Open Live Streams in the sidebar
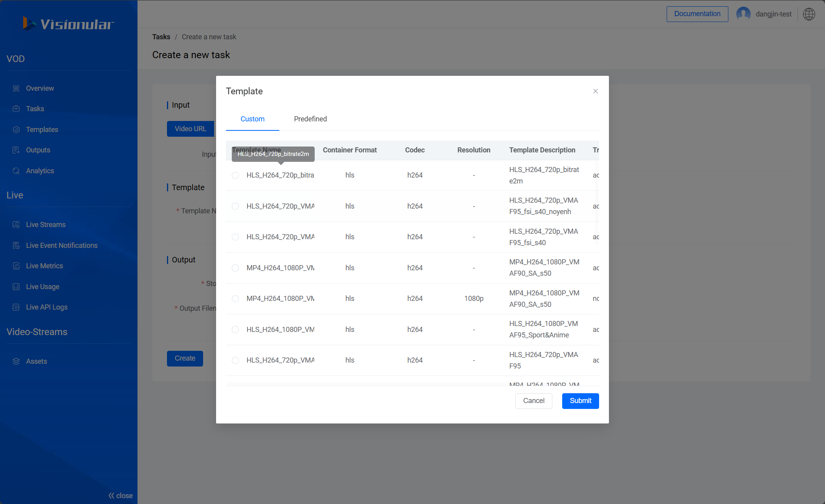Screen dimensions: 825x504 coord(46,225)
